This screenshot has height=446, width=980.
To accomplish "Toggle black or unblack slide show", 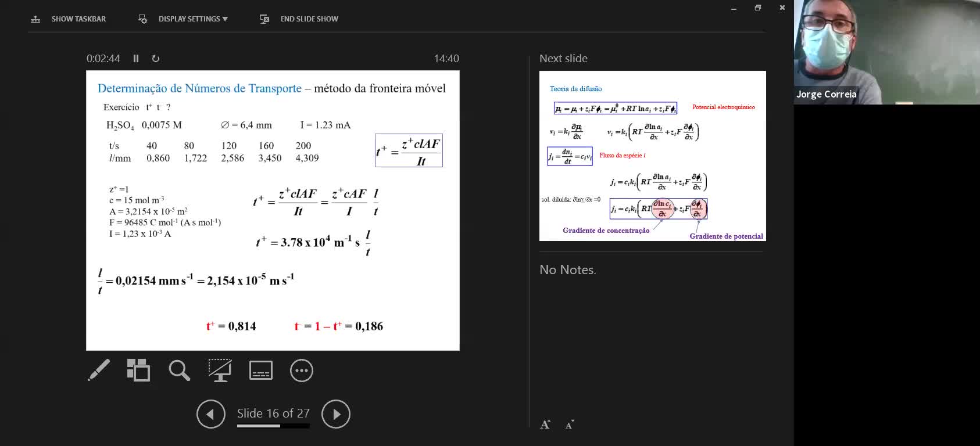I will 220,371.
